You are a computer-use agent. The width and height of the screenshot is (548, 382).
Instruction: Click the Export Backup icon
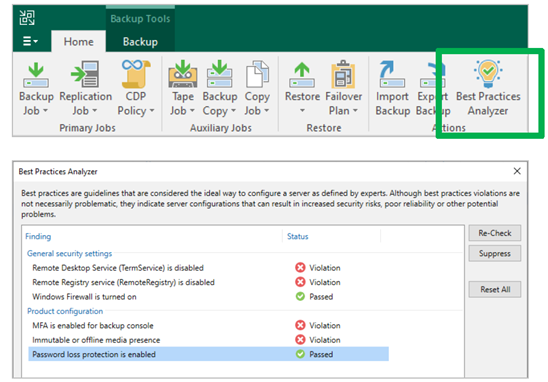(433, 74)
